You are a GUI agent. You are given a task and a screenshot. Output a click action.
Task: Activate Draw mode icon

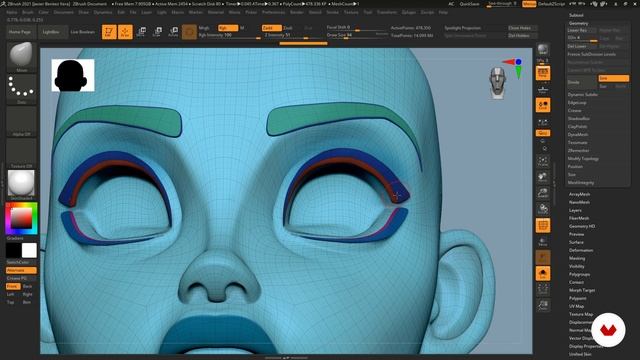click(x=125, y=32)
